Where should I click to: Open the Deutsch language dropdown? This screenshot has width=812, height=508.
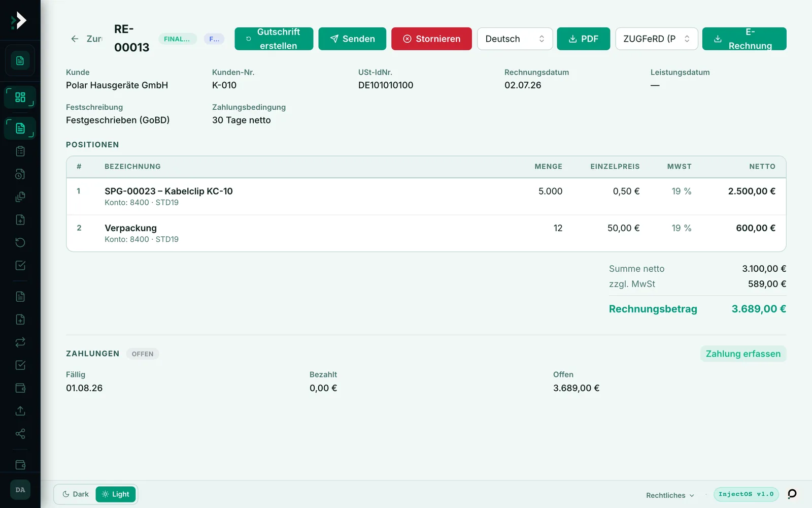click(x=515, y=39)
